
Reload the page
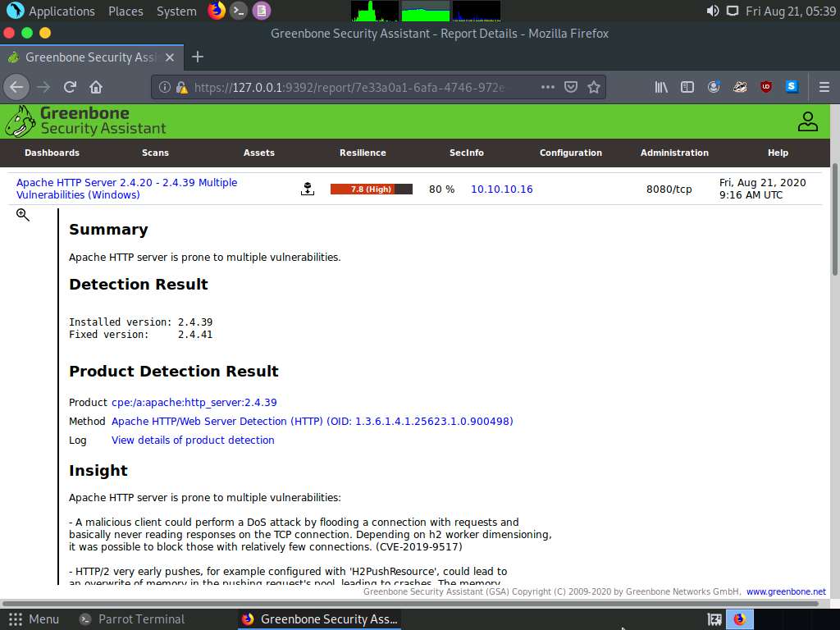[71, 87]
